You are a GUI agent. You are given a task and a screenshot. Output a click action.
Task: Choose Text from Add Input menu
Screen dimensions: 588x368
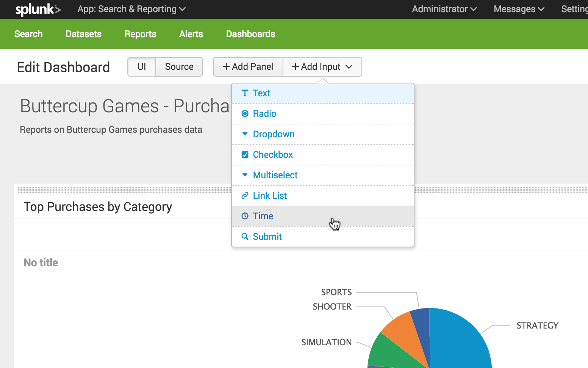tap(323, 93)
